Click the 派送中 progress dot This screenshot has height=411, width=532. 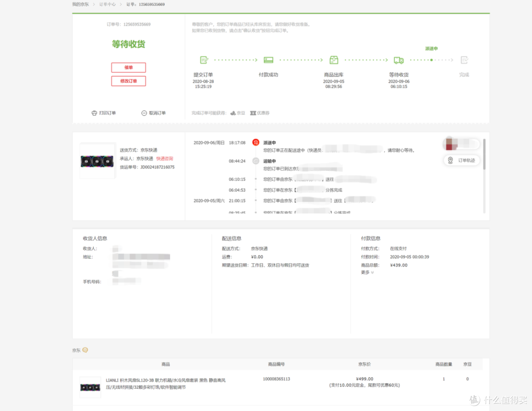pyautogui.click(x=431, y=60)
